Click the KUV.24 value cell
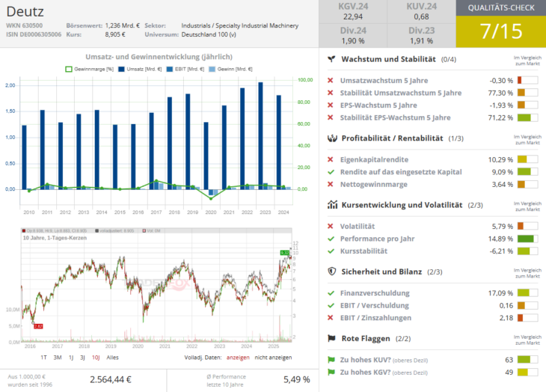 421,12
